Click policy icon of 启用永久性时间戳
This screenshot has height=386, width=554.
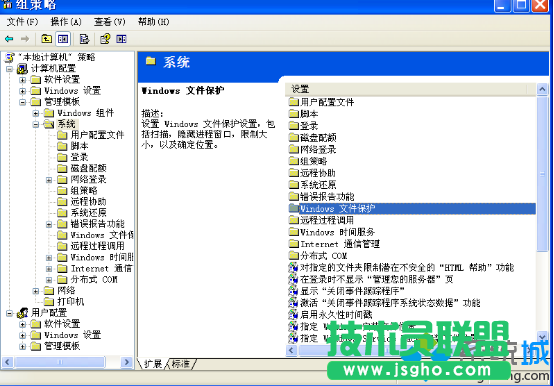click(293, 314)
